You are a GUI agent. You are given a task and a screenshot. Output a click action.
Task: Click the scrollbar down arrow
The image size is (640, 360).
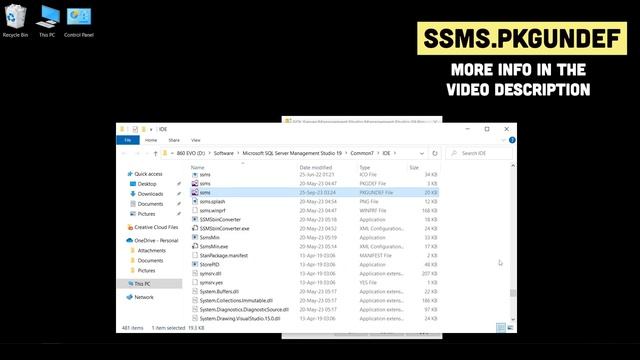513,319
